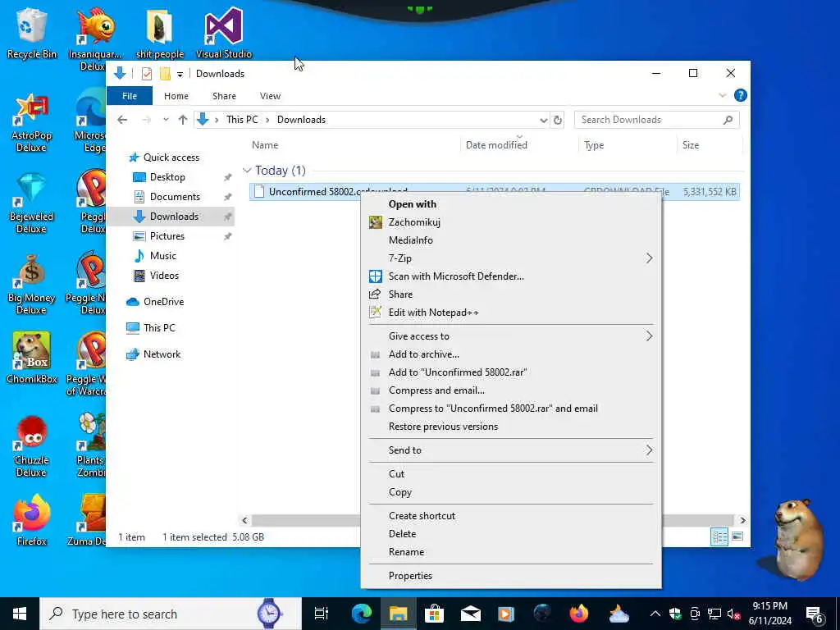Click the Search Downloads field

pyautogui.click(x=656, y=120)
